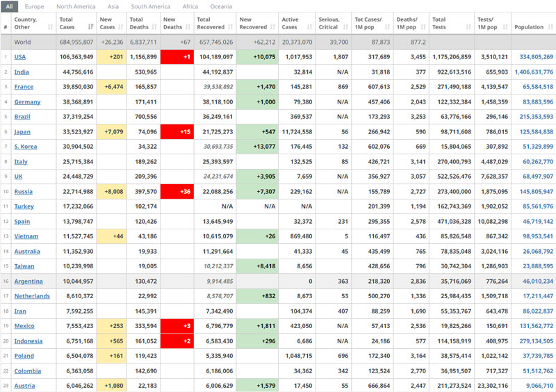Click the Total Cases column header
Image resolution: width=556 pixels, height=392 pixels.
76,24
